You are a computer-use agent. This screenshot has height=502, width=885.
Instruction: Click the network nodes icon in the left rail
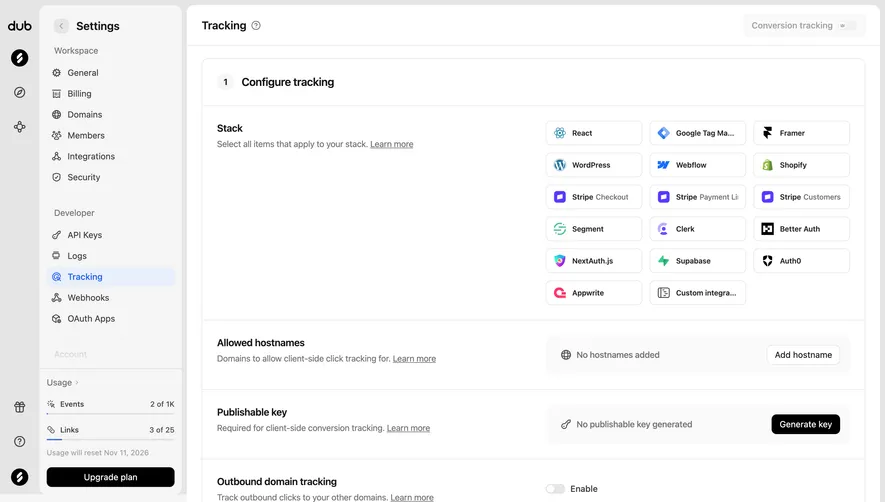[x=20, y=127]
